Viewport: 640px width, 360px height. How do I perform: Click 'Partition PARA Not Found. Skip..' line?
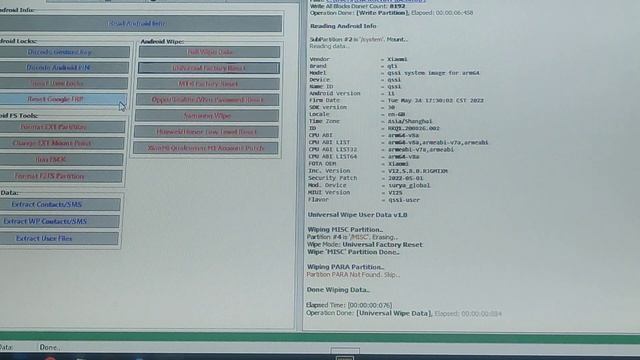(353, 275)
